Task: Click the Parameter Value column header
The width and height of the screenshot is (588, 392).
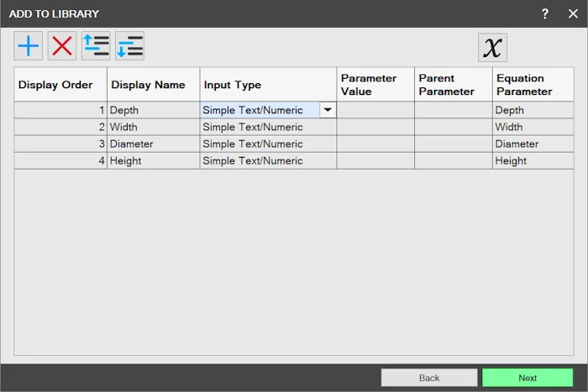Action: pyautogui.click(x=375, y=84)
